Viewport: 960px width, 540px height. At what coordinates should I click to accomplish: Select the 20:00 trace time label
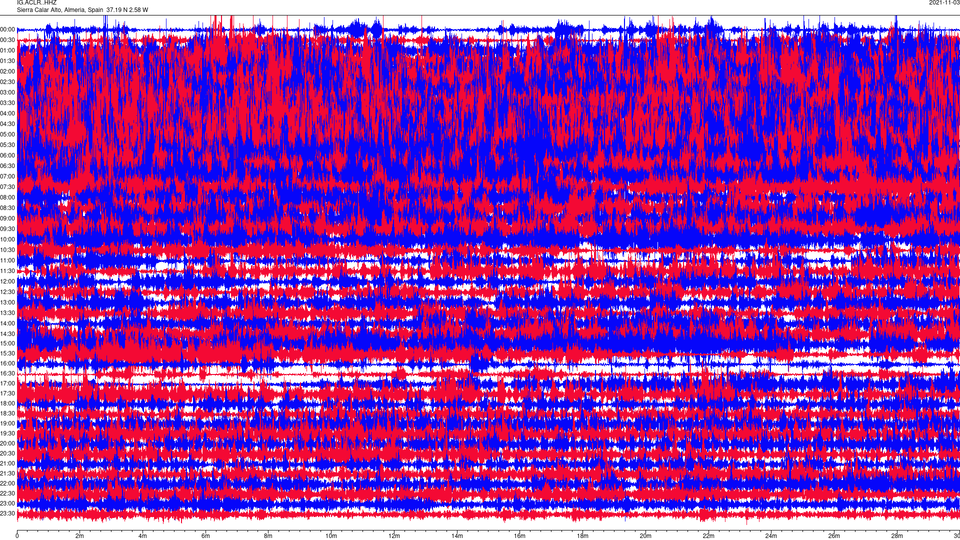[7, 443]
